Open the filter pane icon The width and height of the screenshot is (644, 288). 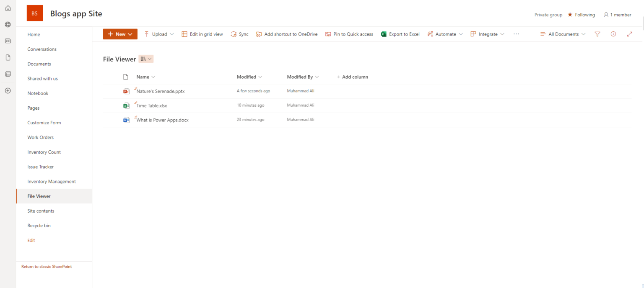click(597, 34)
